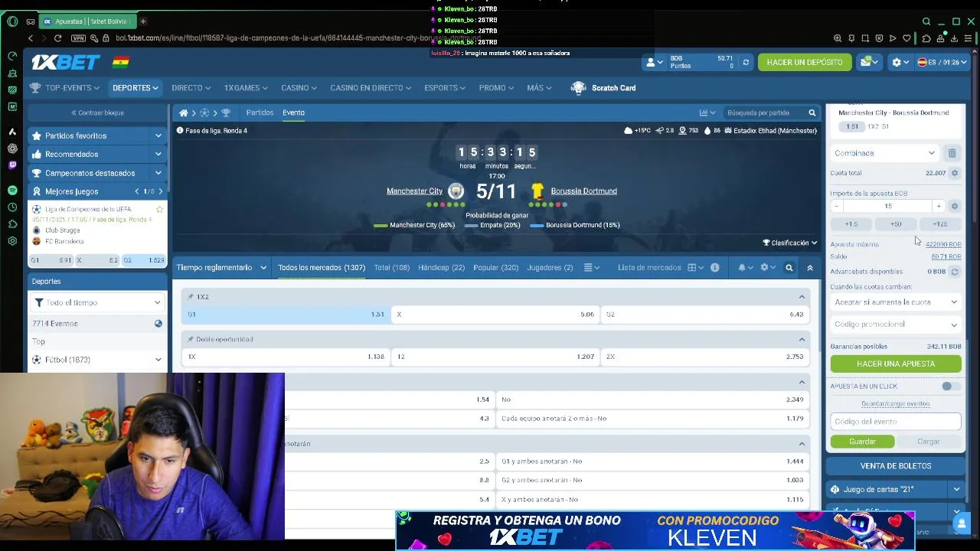
Task: Open the markets settings gear
Action: pos(764,268)
